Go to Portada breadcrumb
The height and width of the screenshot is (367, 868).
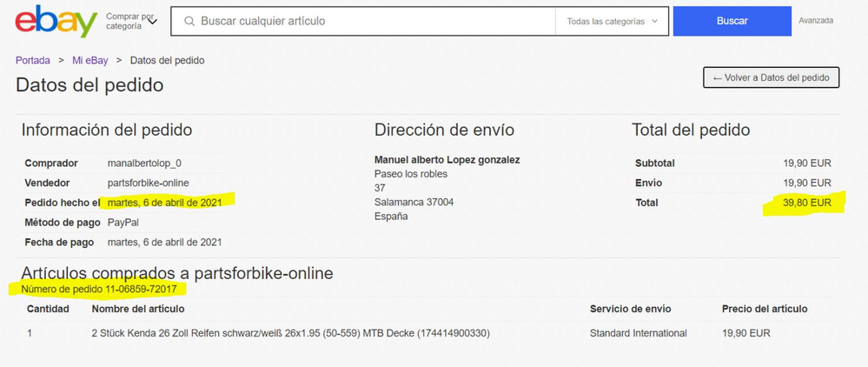[33, 60]
